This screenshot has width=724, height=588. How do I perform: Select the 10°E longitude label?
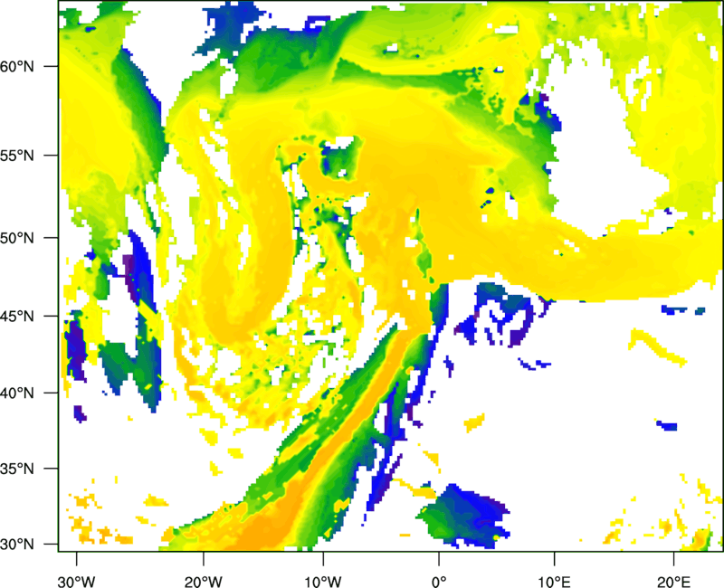coord(554,582)
